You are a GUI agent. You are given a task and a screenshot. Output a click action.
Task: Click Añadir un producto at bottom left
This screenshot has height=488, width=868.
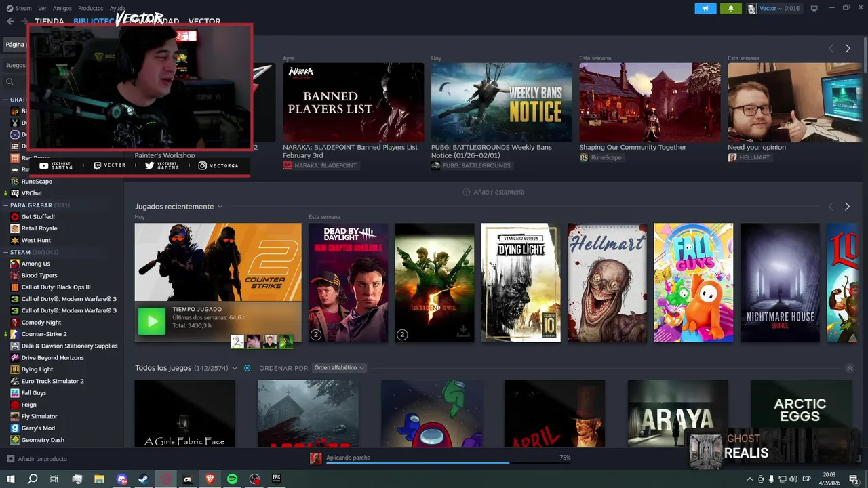point(37,459)
